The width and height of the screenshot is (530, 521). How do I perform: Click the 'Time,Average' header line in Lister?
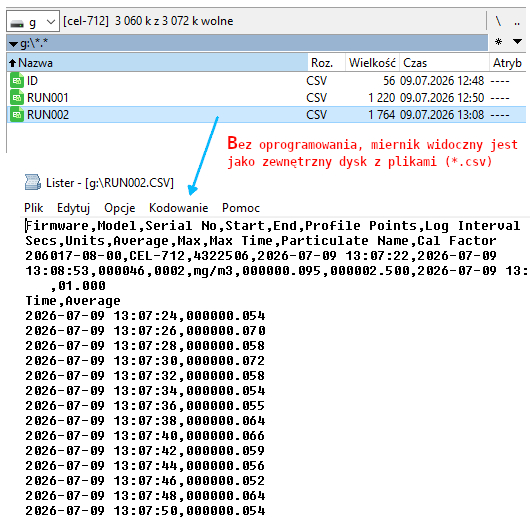click(x=73, y=301)
